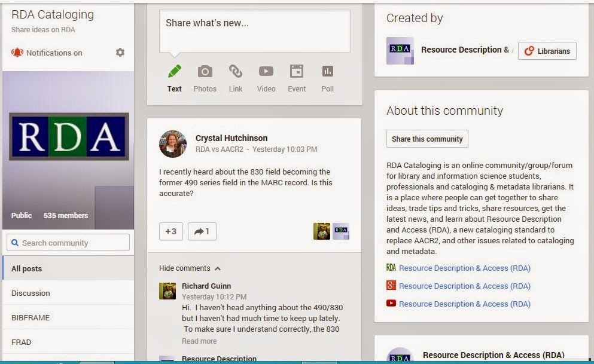Click the comment time Yesterday 10:12 PM
594x364 pixels.
coord(214,296)
